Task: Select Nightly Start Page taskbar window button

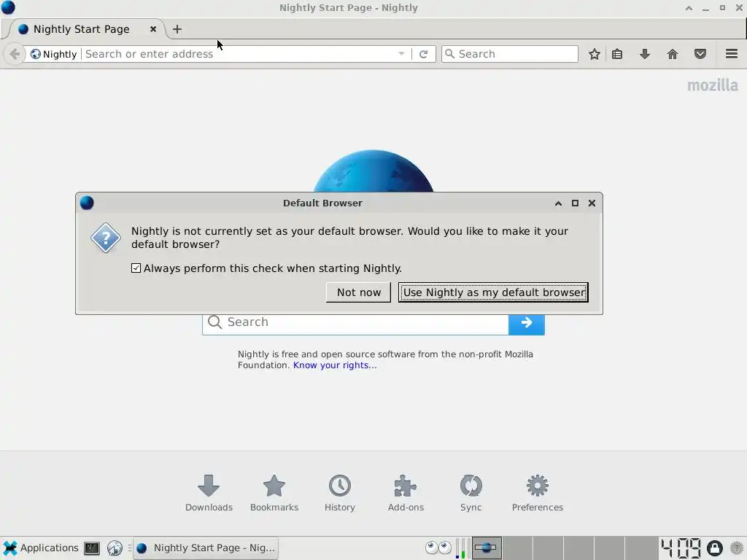Action: tap(205, 548)
